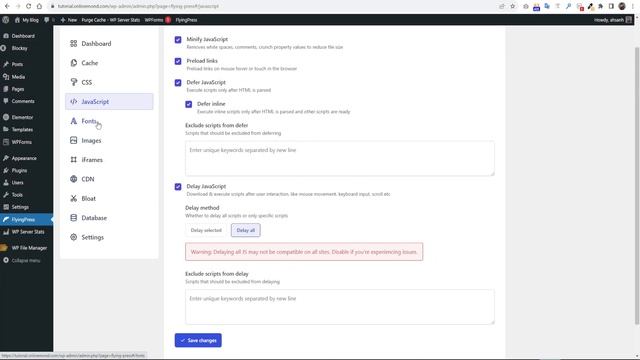Viewport: 640px width, 360px height.
Task: Open the New content menu in admin bar
Action: click(x=69, y=20)
